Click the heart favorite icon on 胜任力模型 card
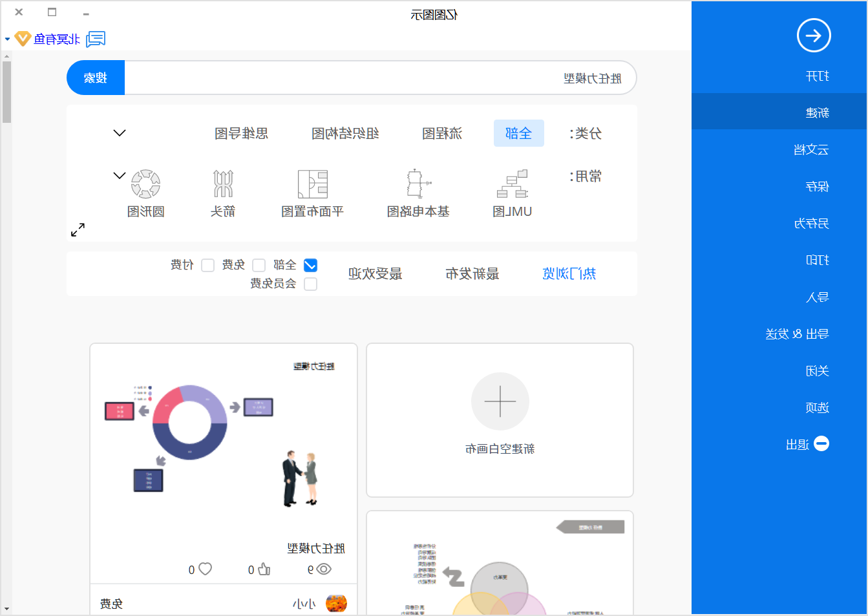 [206, 569]
